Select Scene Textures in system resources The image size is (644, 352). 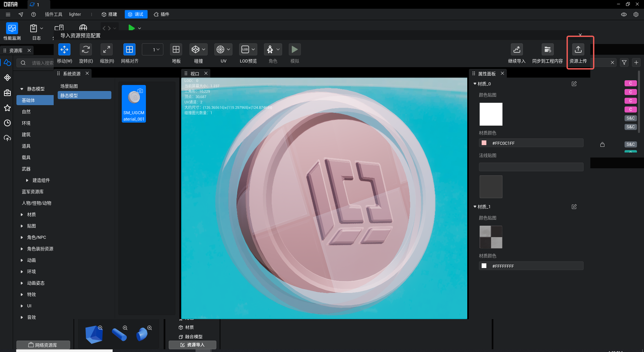pos(69,86)
